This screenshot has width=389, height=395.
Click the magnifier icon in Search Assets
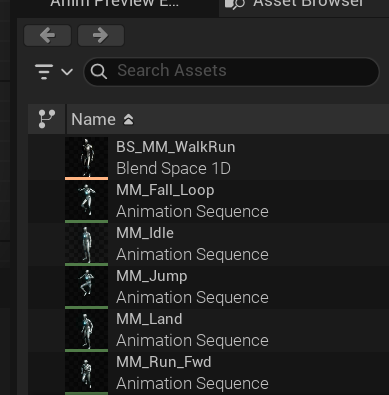tap(99, 71)
